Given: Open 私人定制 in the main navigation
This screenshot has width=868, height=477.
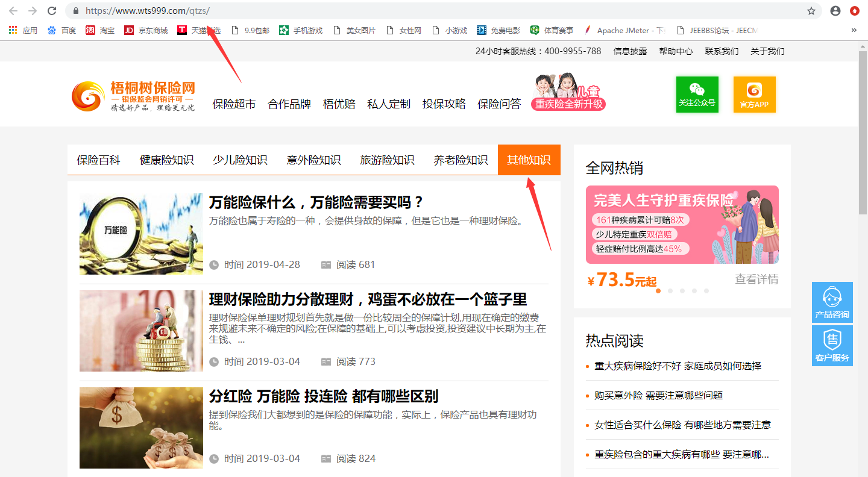Looking at the screenshot, I should click(389, 104).
